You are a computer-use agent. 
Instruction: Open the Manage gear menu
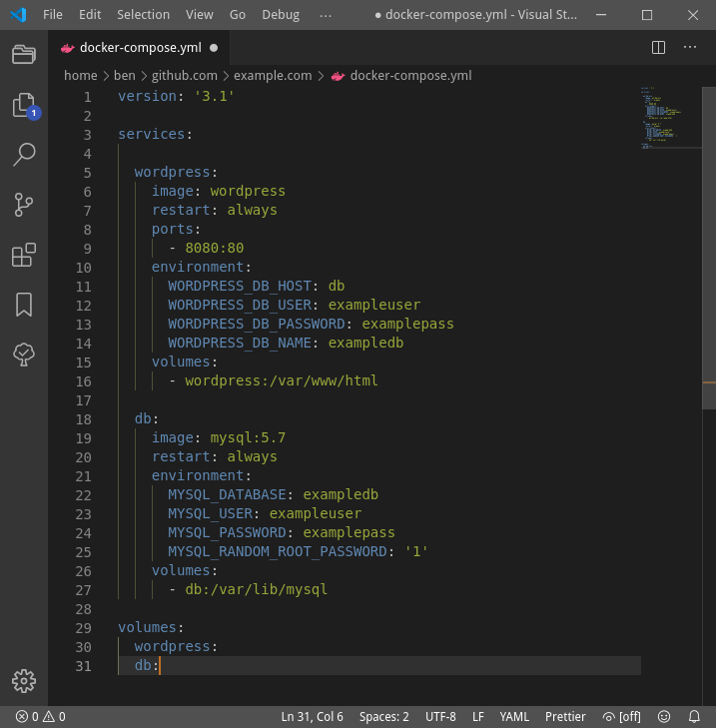pyautogui.click(x=24, y=681)
